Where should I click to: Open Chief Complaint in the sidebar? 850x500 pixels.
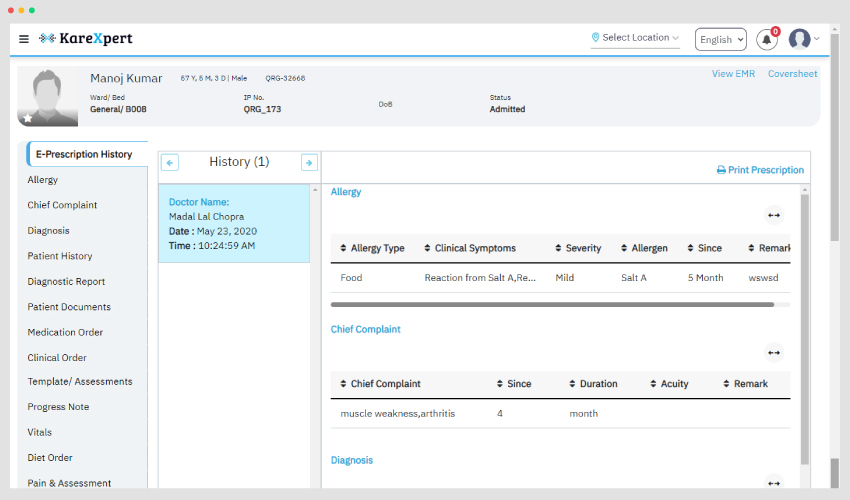tap(62, 205)
